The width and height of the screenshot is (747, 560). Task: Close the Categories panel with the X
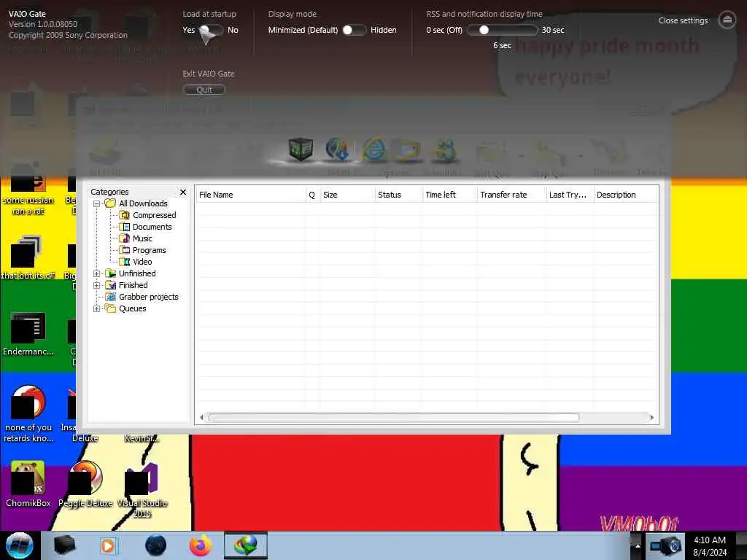tap(183, 192)
